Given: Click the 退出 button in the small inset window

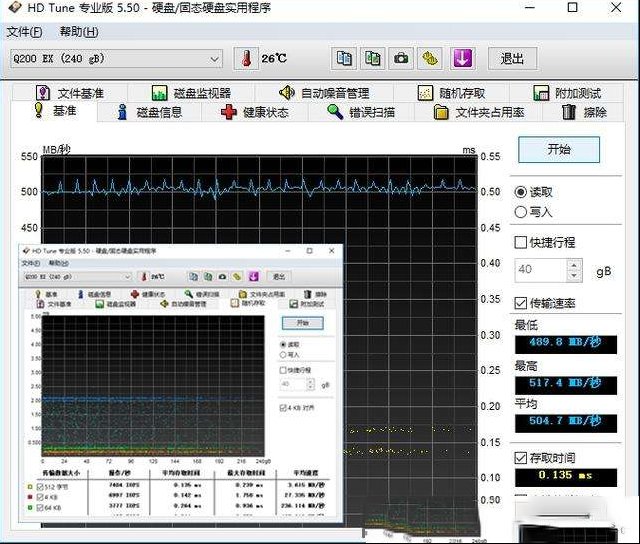Looking at the screenshot, I should pyautogui.click(x=279, y=277).
